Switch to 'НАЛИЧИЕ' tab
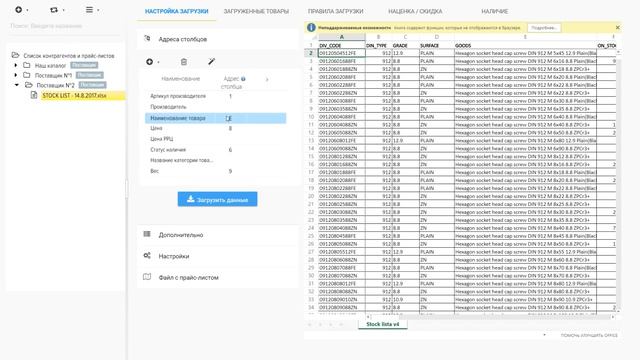The width and height of the screenshot is (640, 360). [495, 11]
